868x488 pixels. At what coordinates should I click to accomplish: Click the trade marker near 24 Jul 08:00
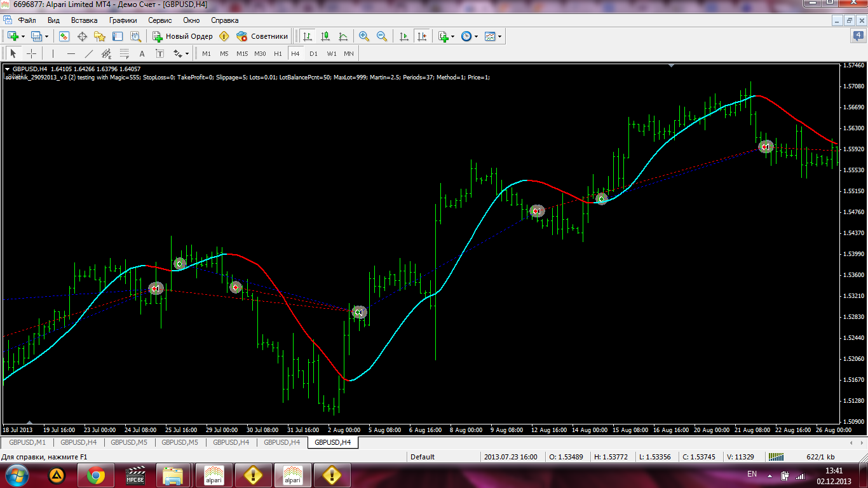click(x=156, y=288)
